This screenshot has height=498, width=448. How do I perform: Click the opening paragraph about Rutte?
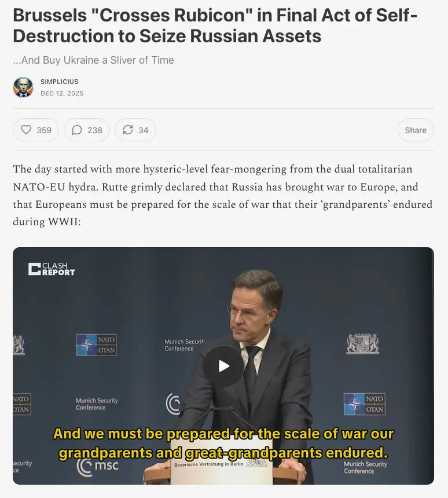[x=223, y=195]
